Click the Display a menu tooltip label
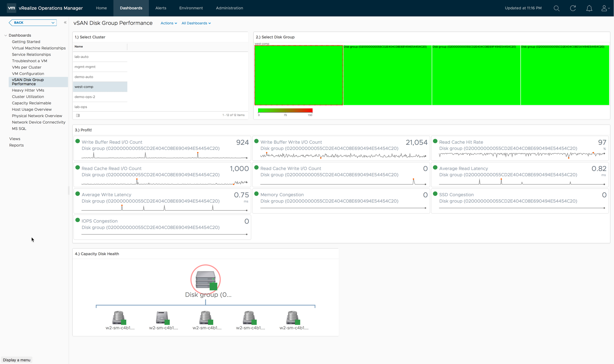The image size is (614, 364). [17, 360]
